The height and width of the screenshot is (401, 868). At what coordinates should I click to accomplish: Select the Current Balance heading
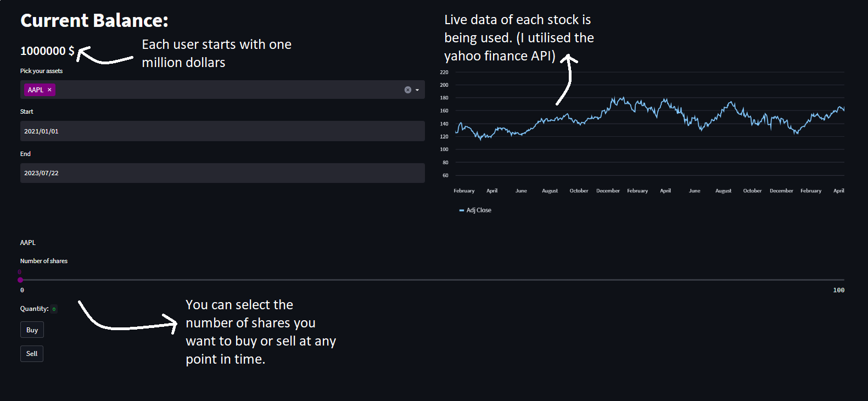point(94,20)
